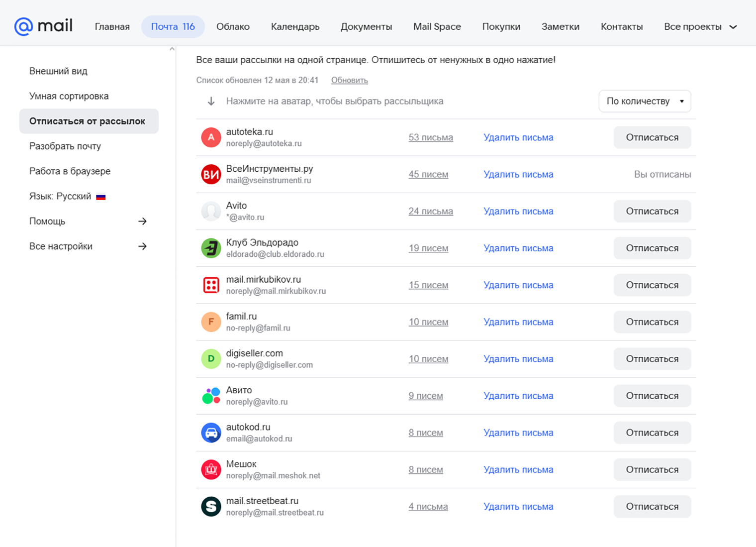Select the Avito *@avito.ru avatar
The image size is (756, 547).
coord(211,211)
